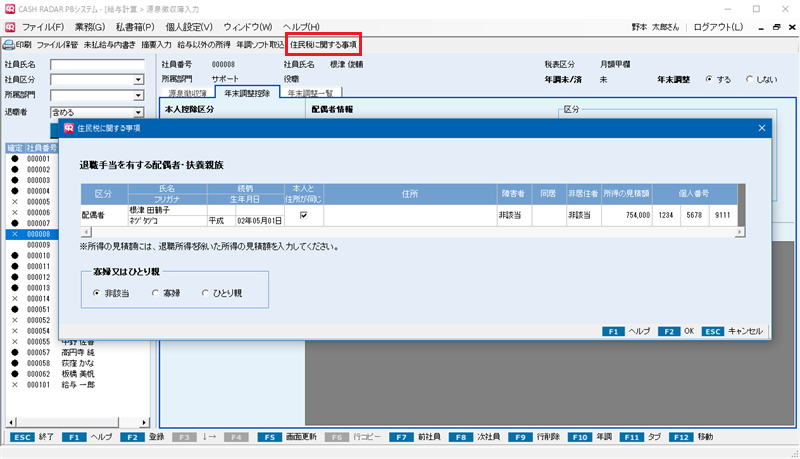Switch to the 年末調整一覧 tab
Viewport: 800px width, 459px height.
(310, 93)
